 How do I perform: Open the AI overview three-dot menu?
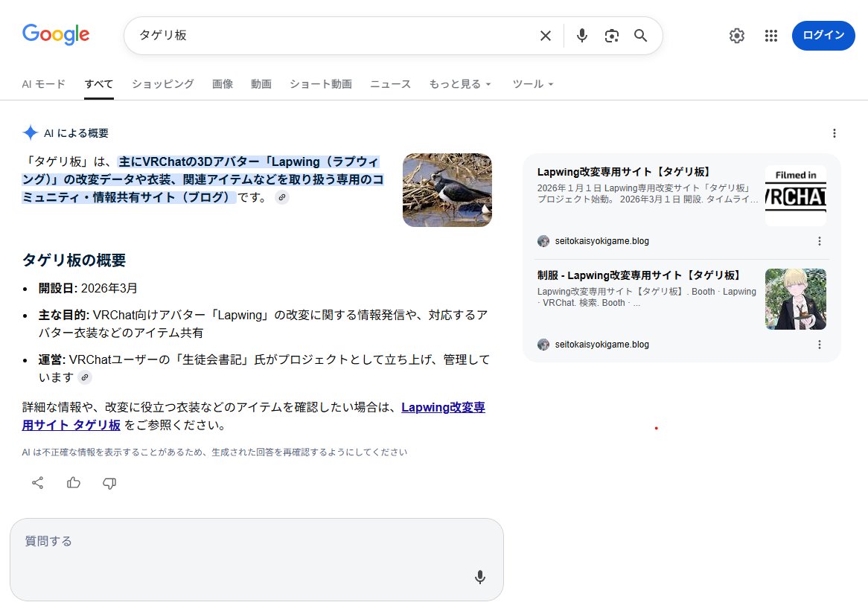[835, 133]
